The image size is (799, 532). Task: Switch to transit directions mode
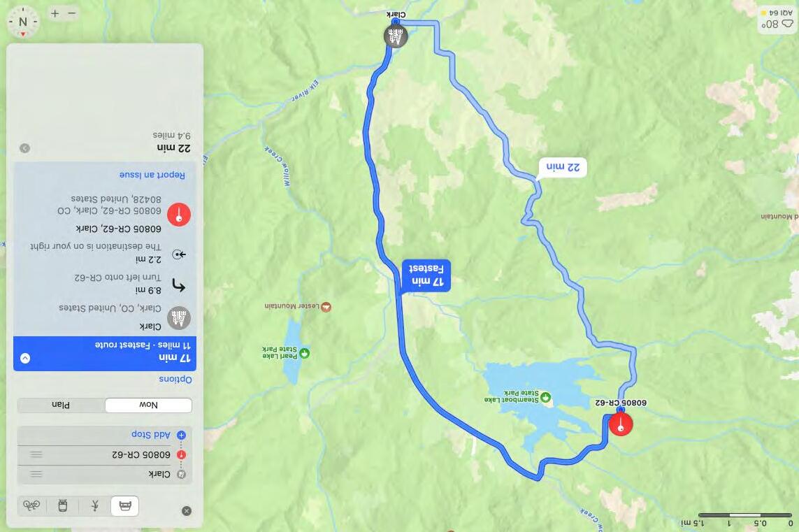point(63,505)
